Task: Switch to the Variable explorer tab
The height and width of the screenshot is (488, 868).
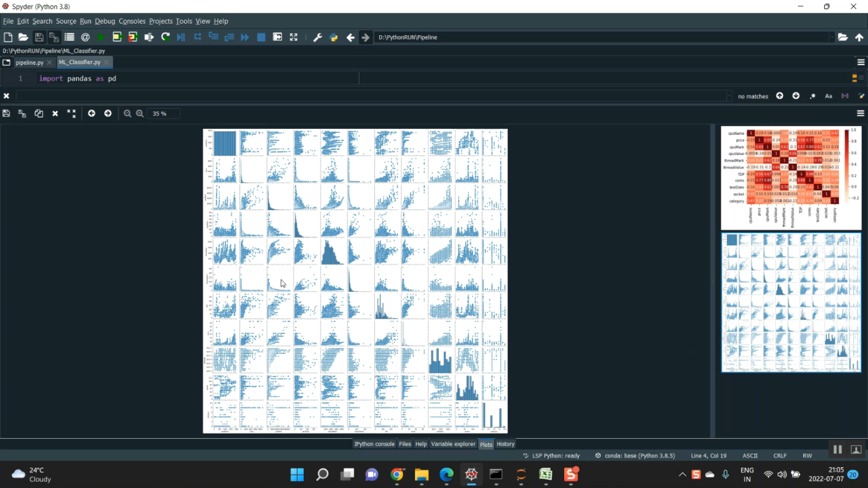Action: (453, 444)
